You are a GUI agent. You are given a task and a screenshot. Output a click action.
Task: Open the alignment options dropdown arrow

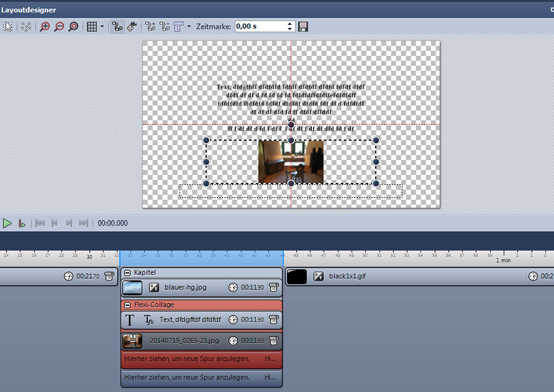[189, 26]
